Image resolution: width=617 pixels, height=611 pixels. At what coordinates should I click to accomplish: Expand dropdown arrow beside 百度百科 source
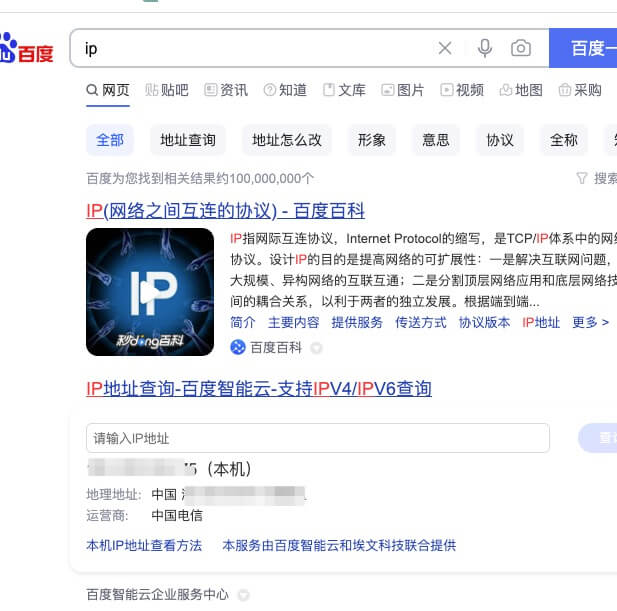pos(316,349)
